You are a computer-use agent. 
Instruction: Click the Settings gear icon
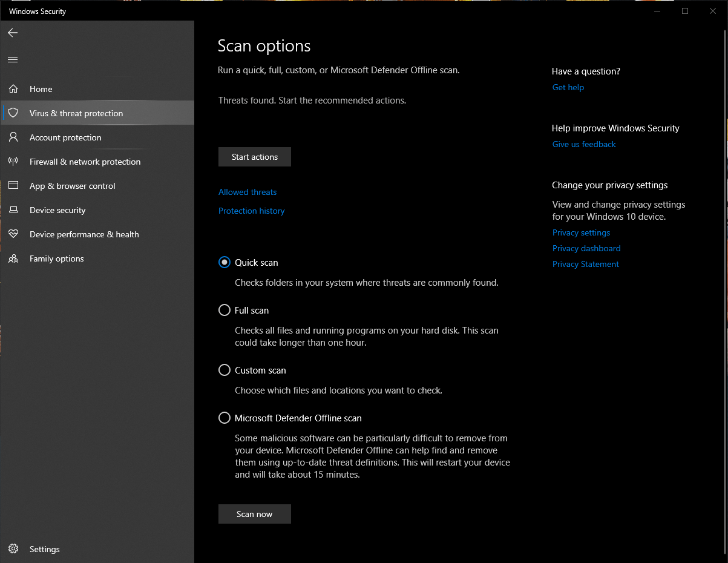click(x=13, y=549)
